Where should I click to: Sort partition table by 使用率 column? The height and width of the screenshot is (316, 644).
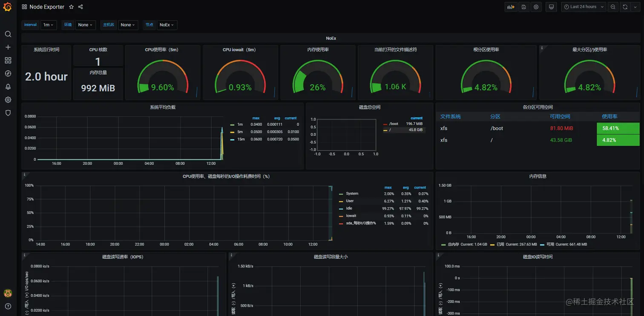609,116
